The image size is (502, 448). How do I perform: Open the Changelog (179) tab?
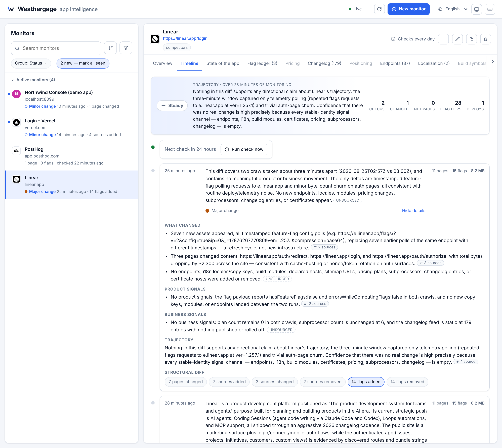tap(324, 63)
